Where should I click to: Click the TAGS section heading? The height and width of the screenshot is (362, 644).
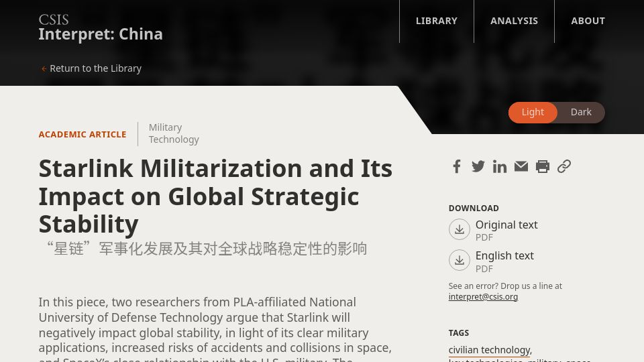point(459,333)
